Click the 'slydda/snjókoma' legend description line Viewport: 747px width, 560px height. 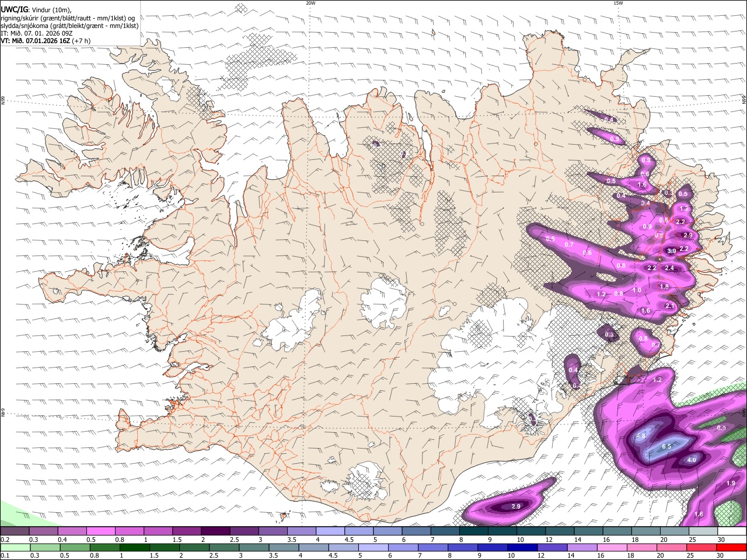[x=69, y=26]
